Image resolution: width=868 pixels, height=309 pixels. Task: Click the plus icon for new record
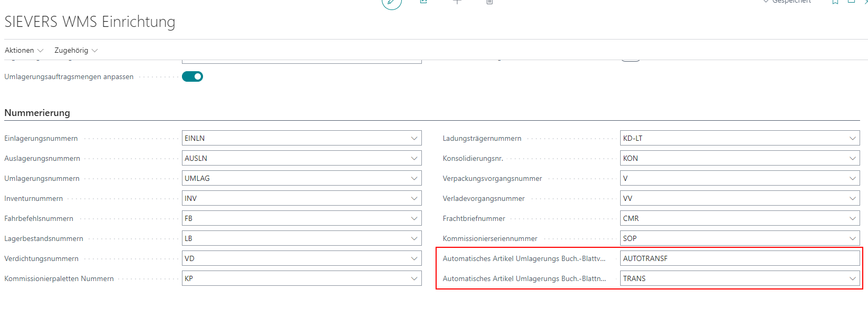point(457,2)
